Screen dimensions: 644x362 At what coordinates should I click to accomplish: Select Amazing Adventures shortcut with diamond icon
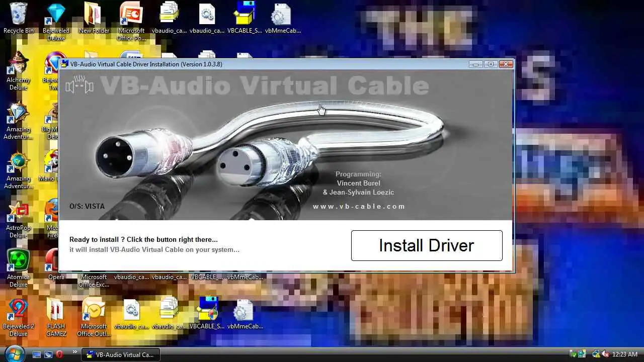19,120
